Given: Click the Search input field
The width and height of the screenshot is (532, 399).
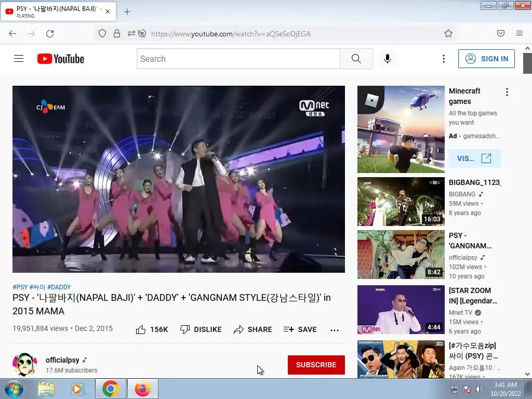Looking at the screenshot, I should [238, 59].
